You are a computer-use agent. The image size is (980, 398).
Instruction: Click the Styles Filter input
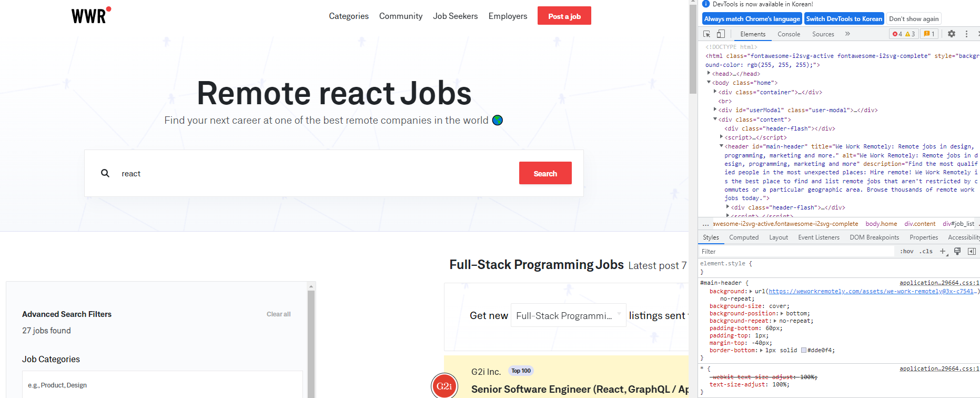point(797,252)
